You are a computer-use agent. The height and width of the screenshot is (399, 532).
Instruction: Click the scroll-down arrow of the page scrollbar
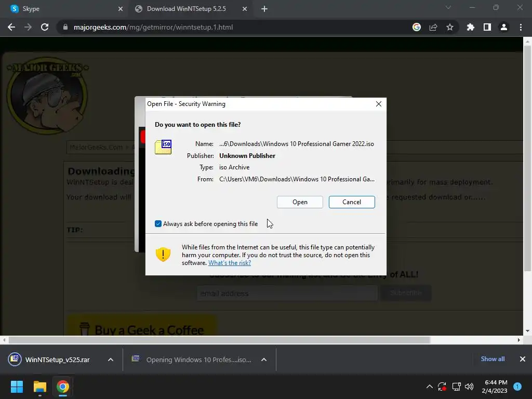point(527,331)
